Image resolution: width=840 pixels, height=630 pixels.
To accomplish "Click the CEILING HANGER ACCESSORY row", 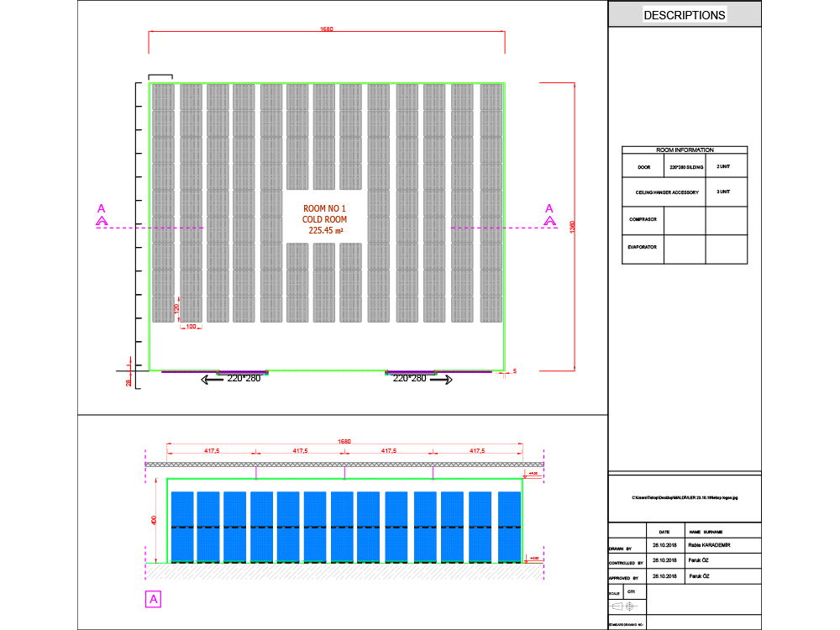I will coord(668,192).
